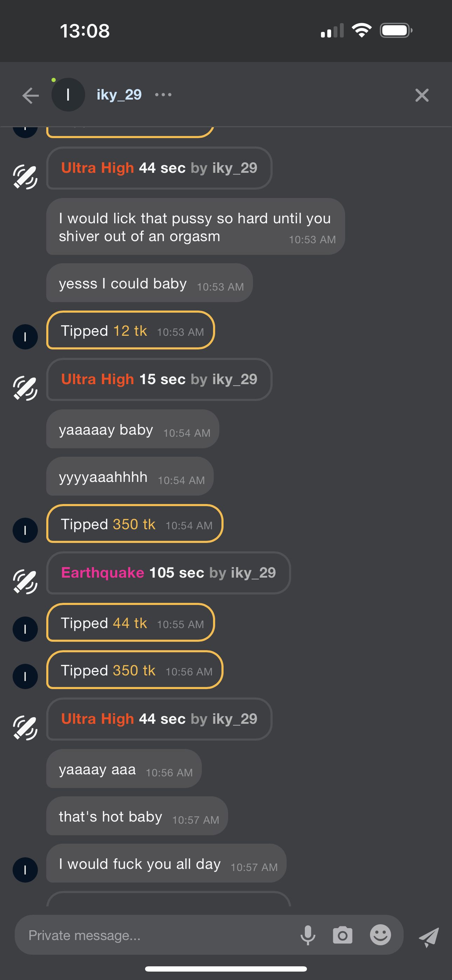The width and height of the screenshot is (452, 980).
Task: Open the emoji smiley picker
Action: [x=380, y=935]
